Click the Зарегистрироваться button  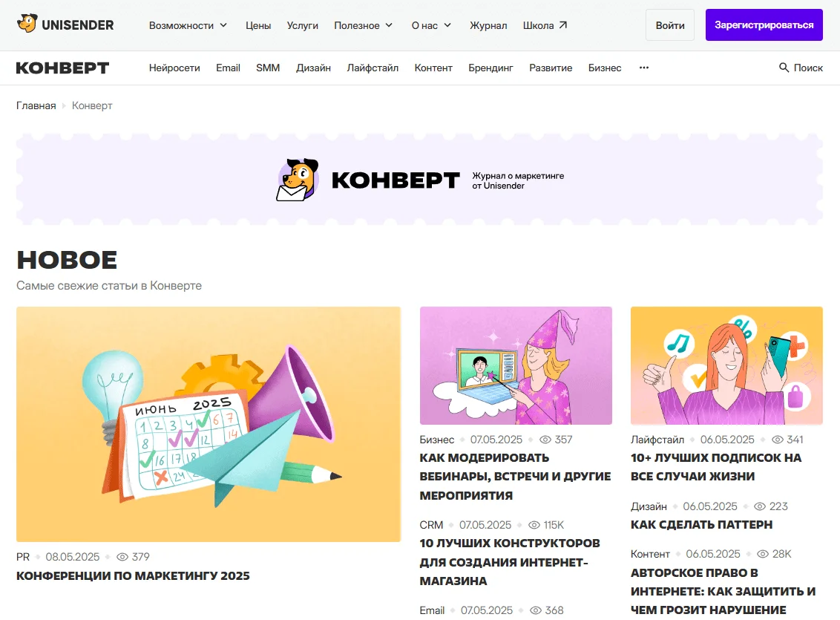tap(764, 25)
